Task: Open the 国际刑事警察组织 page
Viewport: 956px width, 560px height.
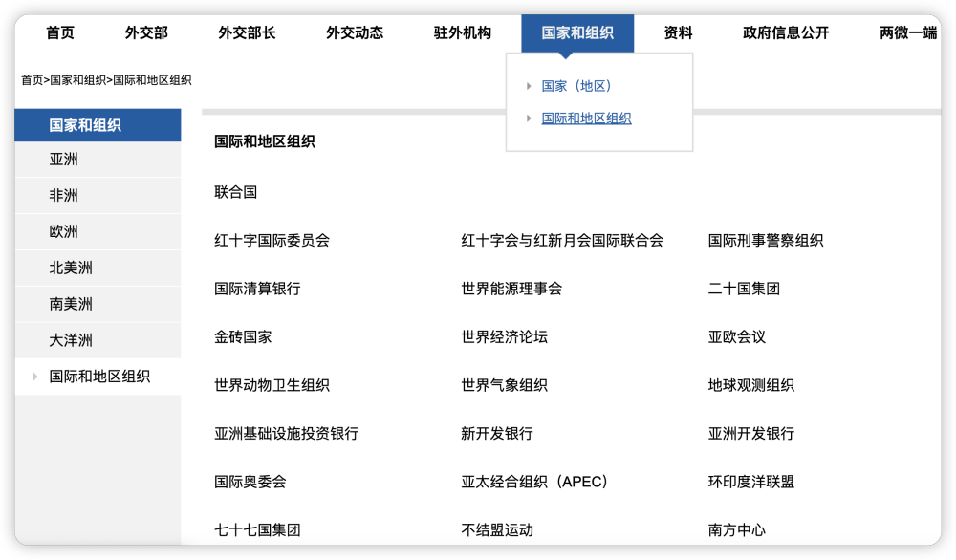Action: (x=764, y=241)
